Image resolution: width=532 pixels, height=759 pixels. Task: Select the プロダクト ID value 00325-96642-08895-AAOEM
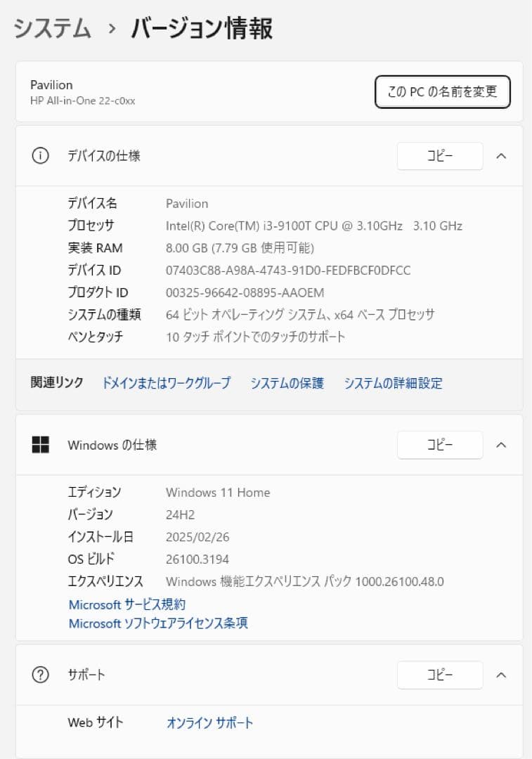click(245, 292)
